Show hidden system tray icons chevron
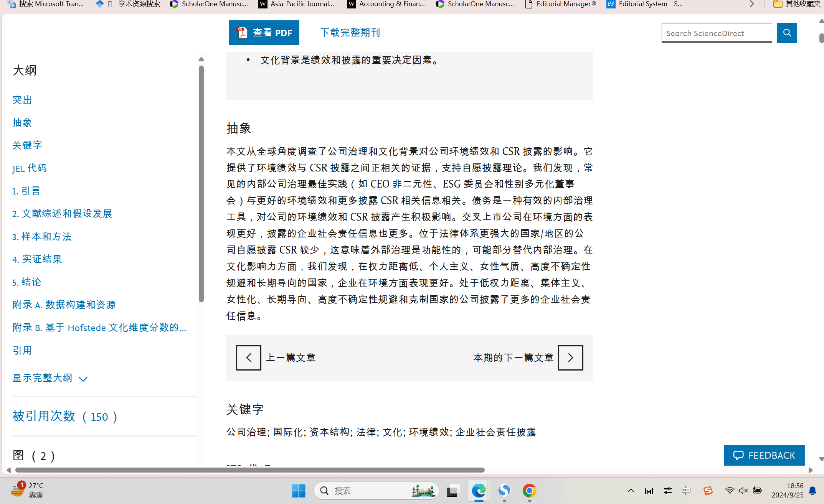The width and height of the screenshot is (824, 504). [631, 491]
